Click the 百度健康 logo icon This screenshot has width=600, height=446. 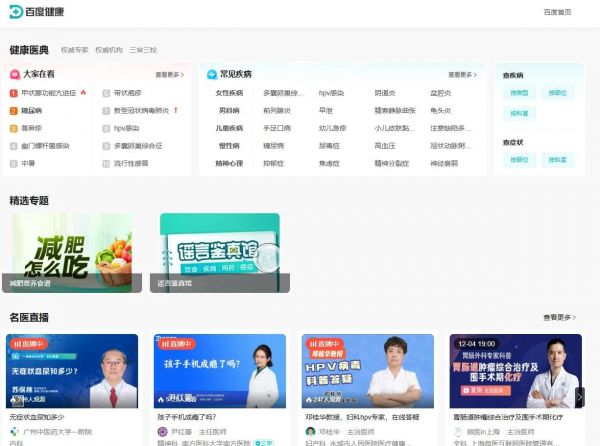coord(16,12)
